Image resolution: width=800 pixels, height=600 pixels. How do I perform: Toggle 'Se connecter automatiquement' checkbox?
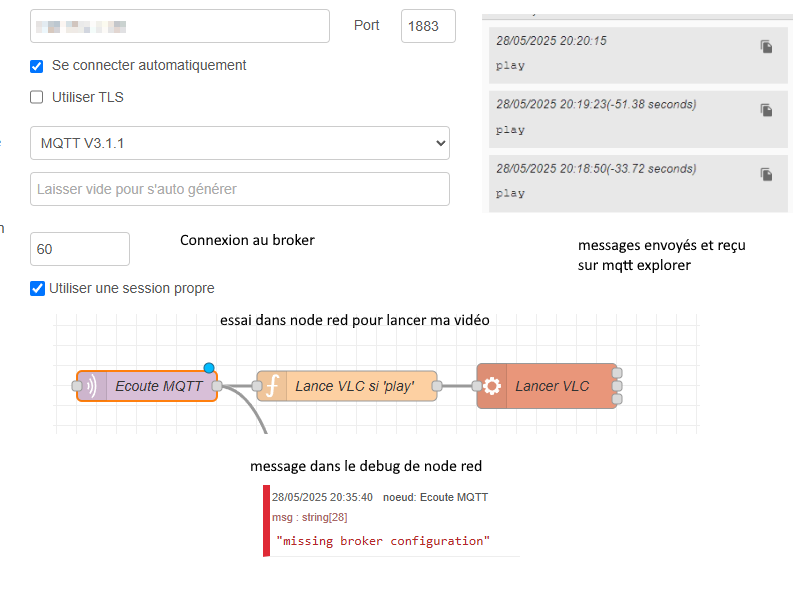coord(37,66)
